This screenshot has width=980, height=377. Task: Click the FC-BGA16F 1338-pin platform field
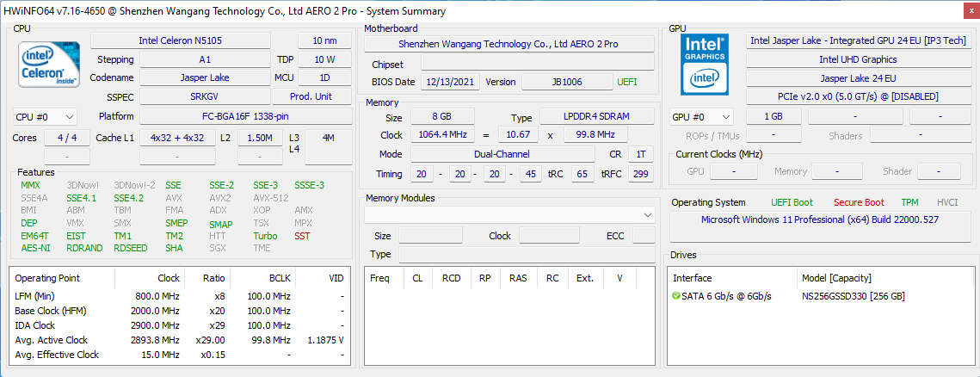(246, 116)
